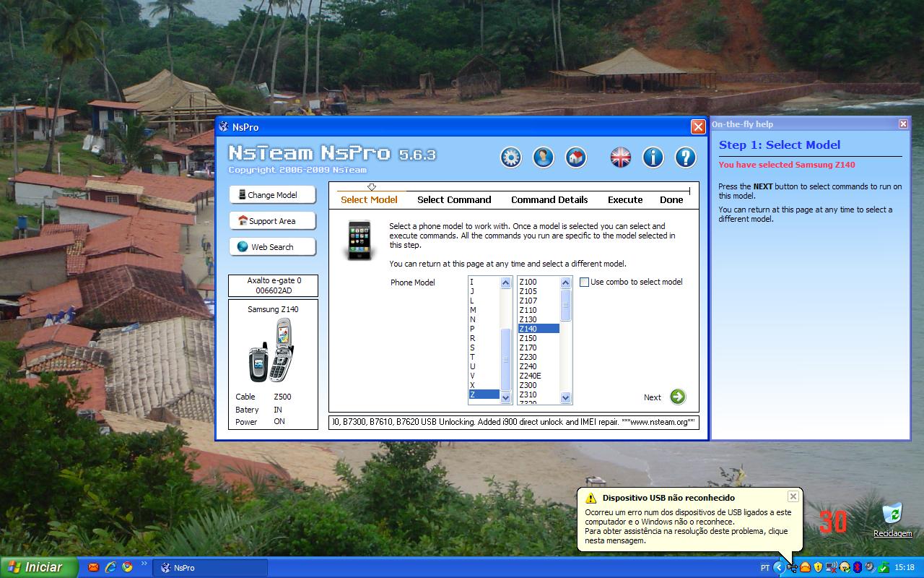Viewport: 924px width, 578px height.
Task: Launch Internet Explorer from quick launch
Action: click(110, 568)
